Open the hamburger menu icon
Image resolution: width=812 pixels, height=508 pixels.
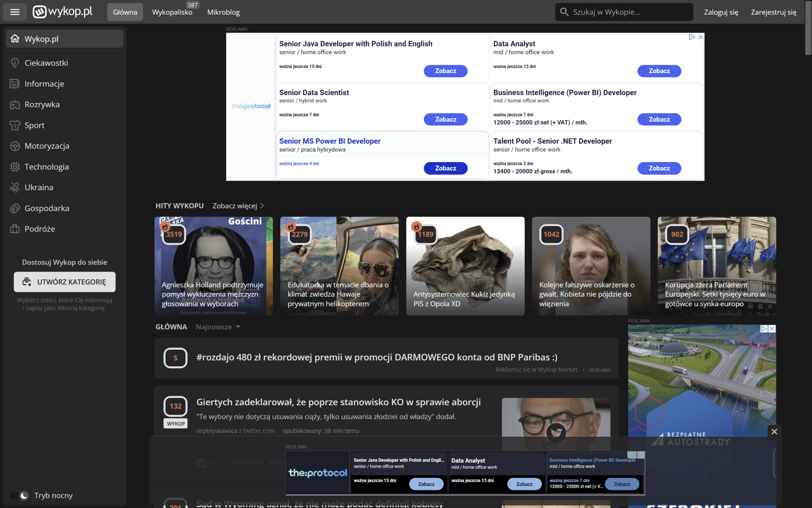point(15,12)
